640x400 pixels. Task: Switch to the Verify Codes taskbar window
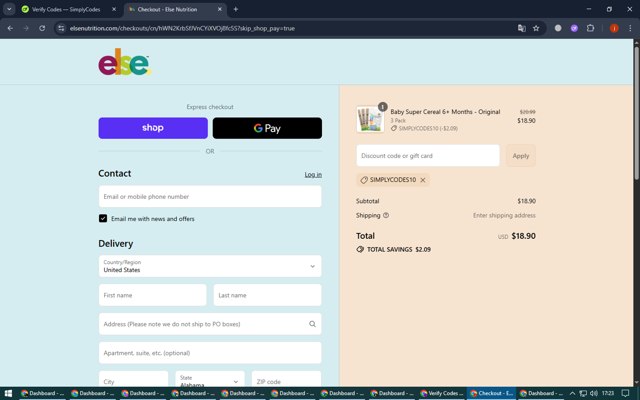(x=442, y=393)
